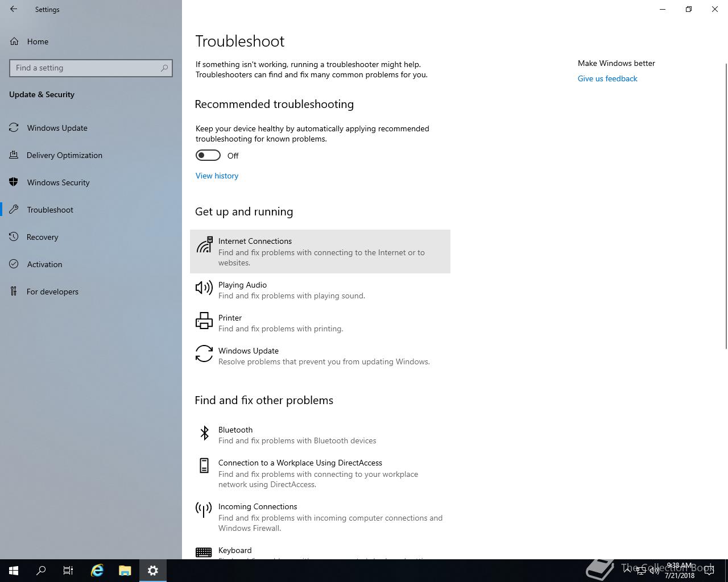Select Troubleshoot in the sidebar

[91, 210]
